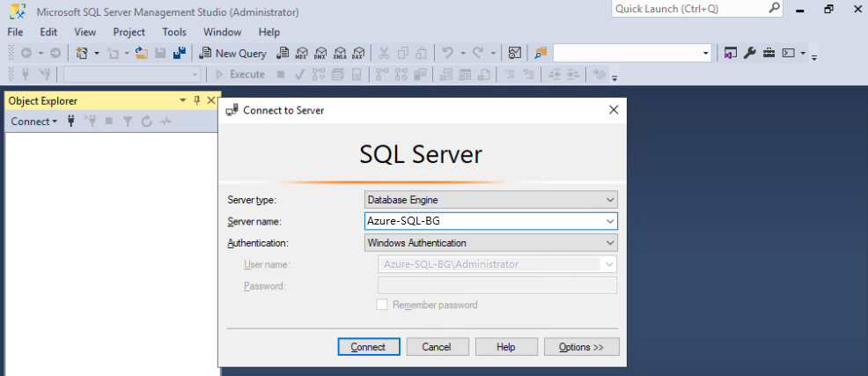
Task: Click the New Project icon
Action: (x=83, y=53)
